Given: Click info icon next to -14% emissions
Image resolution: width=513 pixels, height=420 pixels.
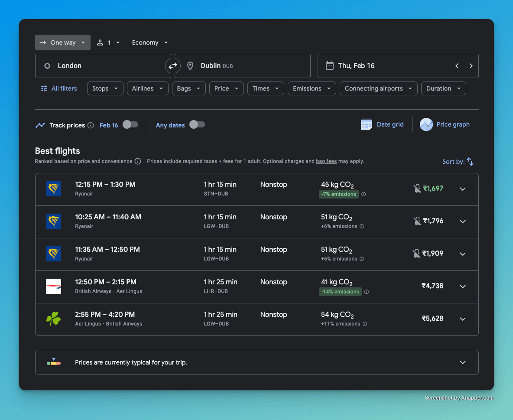Looking at the screenshot, I should [367, 292].
